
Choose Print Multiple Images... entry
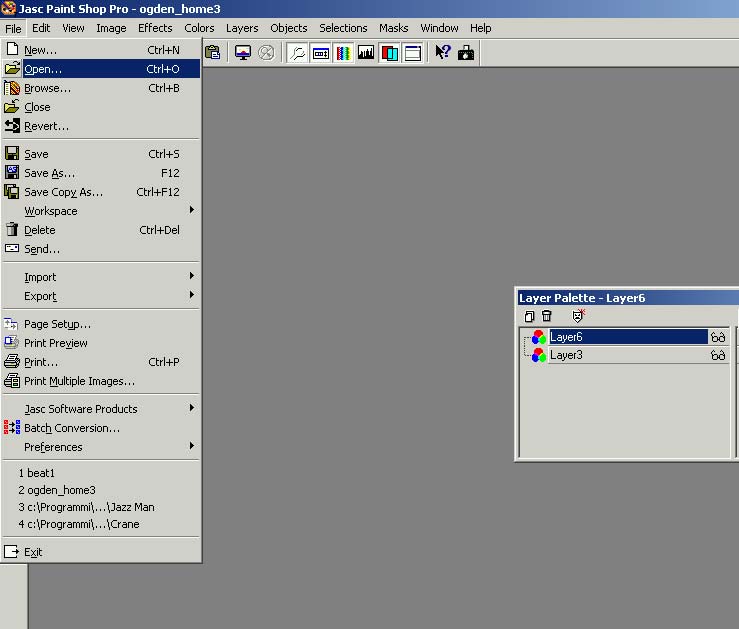tap(101, 381)
